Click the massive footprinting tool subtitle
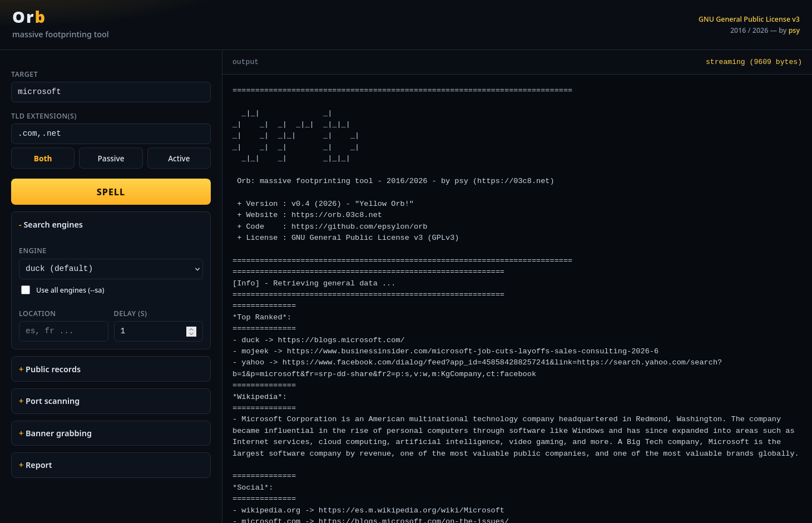812x523 pixels. coord(61,34)
